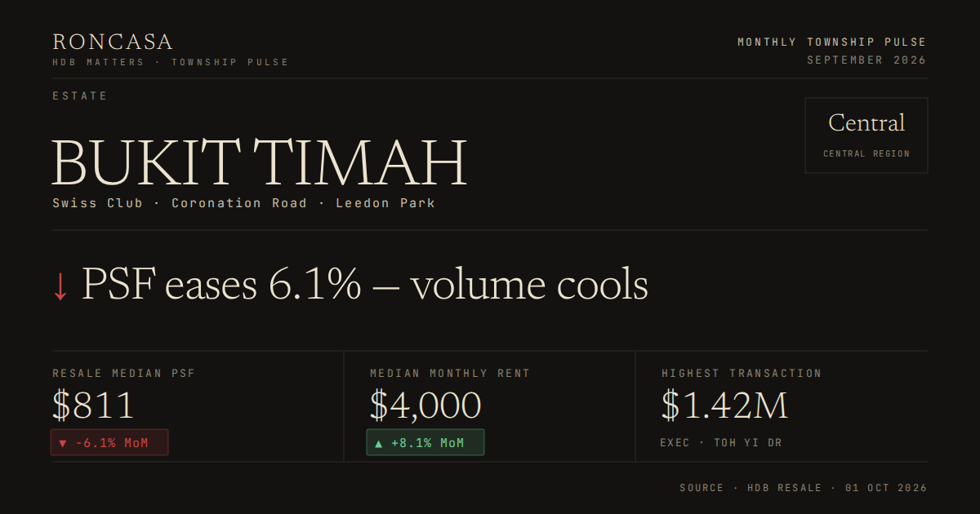980x514 pixels.
Task: Click the $4,000 median monthly rent value
Action: point(425,405)
